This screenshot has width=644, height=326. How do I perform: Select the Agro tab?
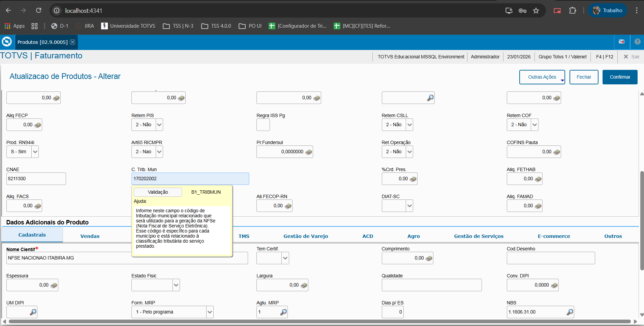tap(413, 236)
